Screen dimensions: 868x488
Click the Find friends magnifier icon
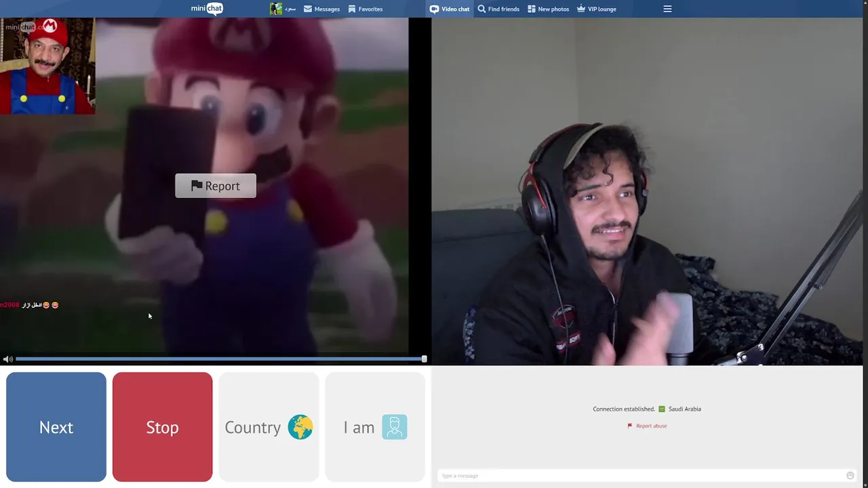pyautogui.click(x=481, y=9)
